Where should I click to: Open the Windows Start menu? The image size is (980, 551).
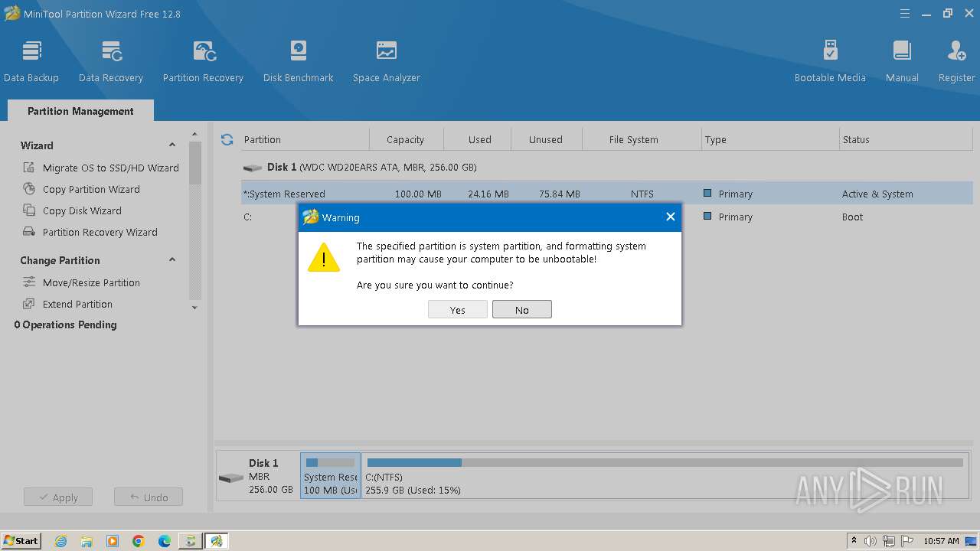[21, 540]
